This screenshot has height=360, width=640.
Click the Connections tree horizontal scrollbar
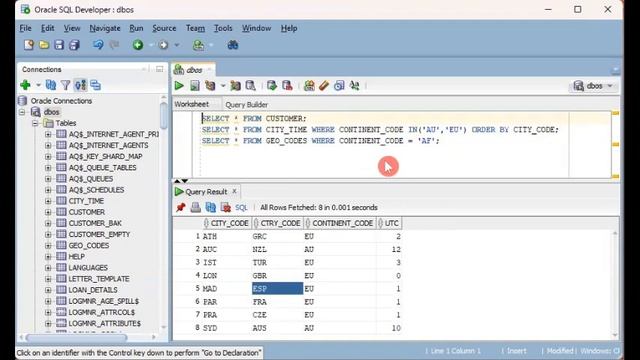77,337
